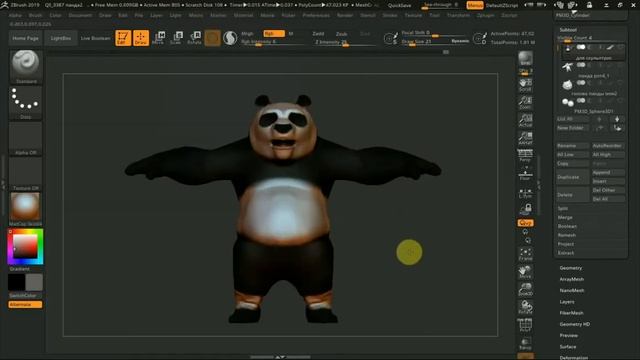The height and width of the screenshot is (360, 640).
Task: Click the Rotate view icon
Action: point(525,307)
